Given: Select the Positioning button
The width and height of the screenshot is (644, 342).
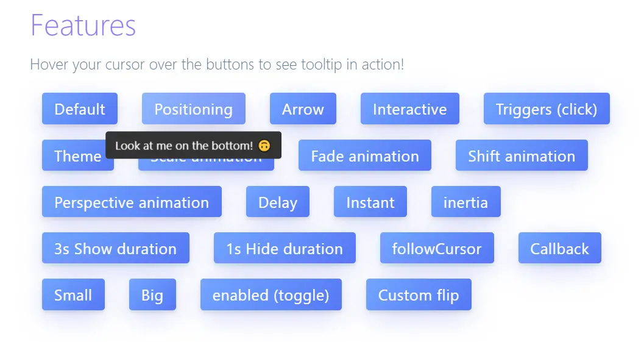Looking at the screenshot, I should [x=194, y=109].
